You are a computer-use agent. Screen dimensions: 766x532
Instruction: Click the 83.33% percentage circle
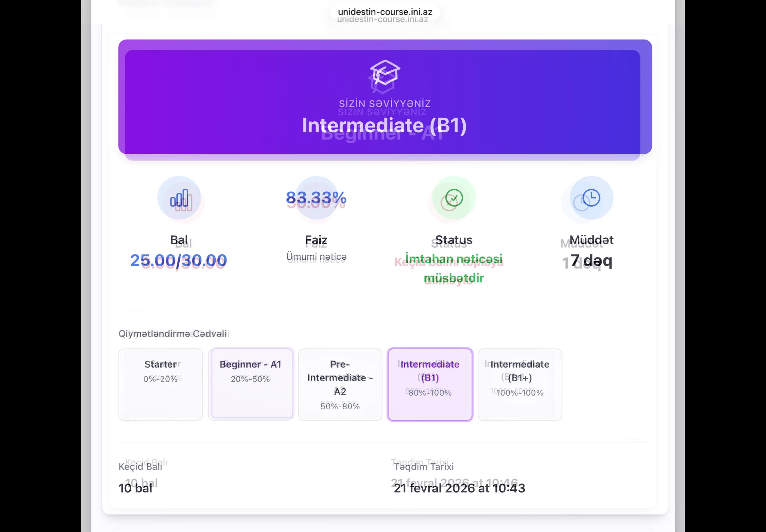click(316, 198)
